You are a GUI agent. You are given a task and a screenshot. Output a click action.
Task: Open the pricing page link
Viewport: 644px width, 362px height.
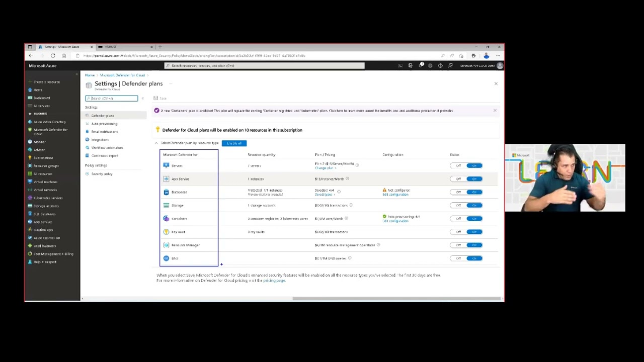274,281
